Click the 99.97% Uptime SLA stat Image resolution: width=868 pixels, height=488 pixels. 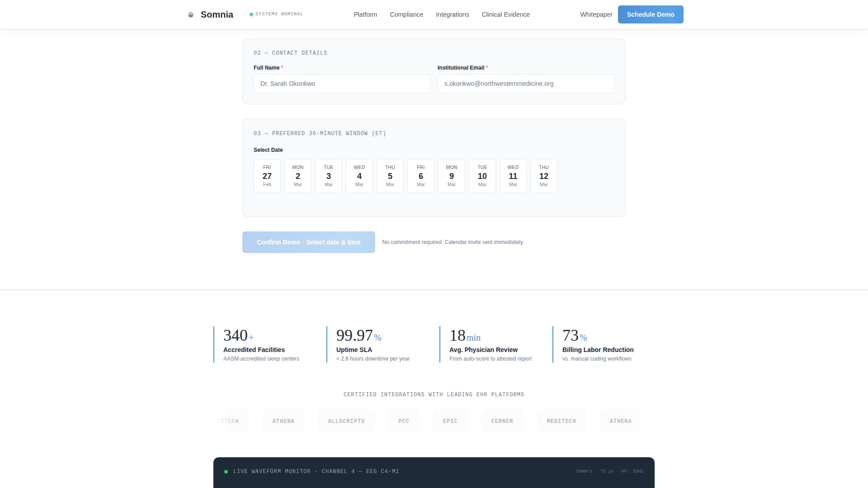click(377, 344)
